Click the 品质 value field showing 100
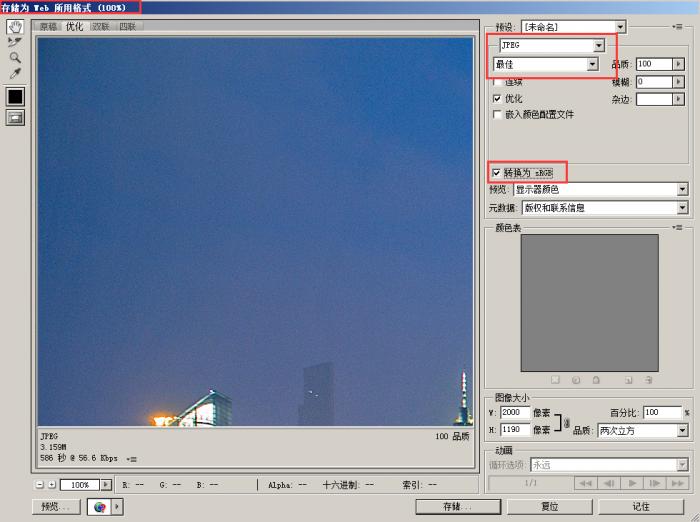700x522 pixels. (654, 64)
